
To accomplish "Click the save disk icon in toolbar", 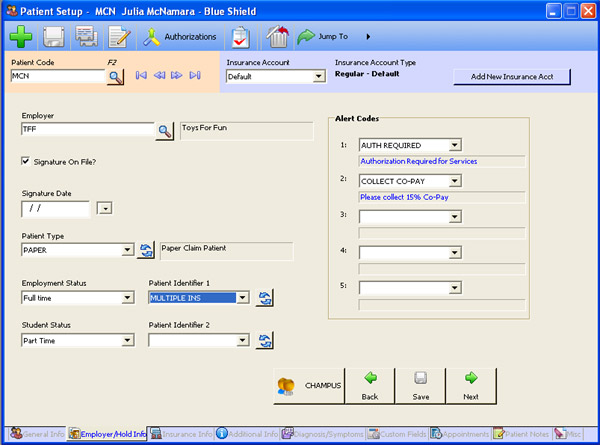I will 54,38.
